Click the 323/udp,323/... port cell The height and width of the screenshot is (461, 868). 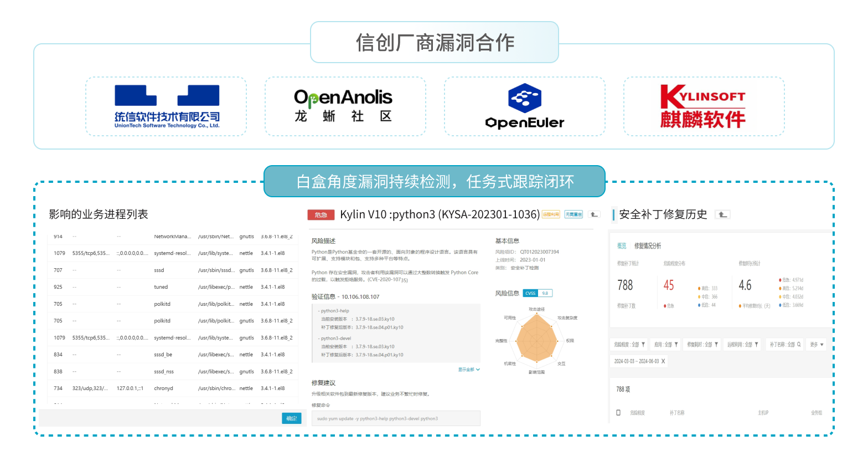[90, 388]
